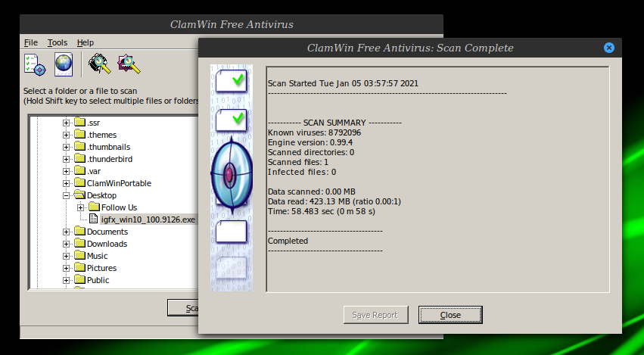This screenshot has height=355, width=644.
Task: Select the Pictures folder
Action: pos(101,268)
